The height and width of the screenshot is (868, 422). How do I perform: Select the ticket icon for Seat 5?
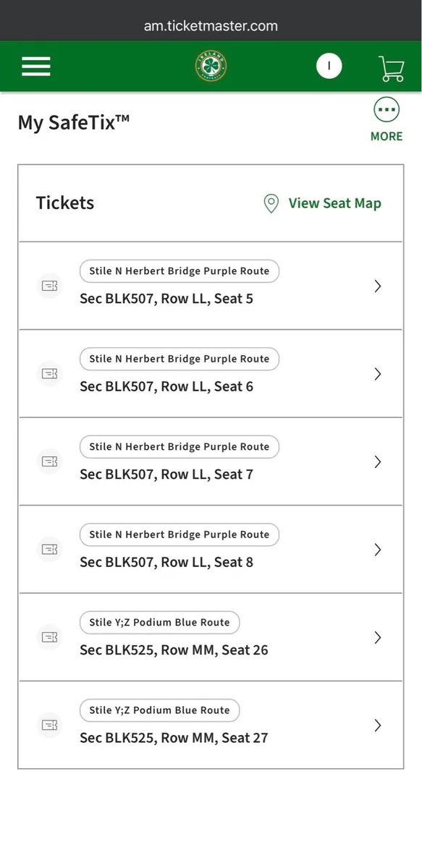coord(48,286)
